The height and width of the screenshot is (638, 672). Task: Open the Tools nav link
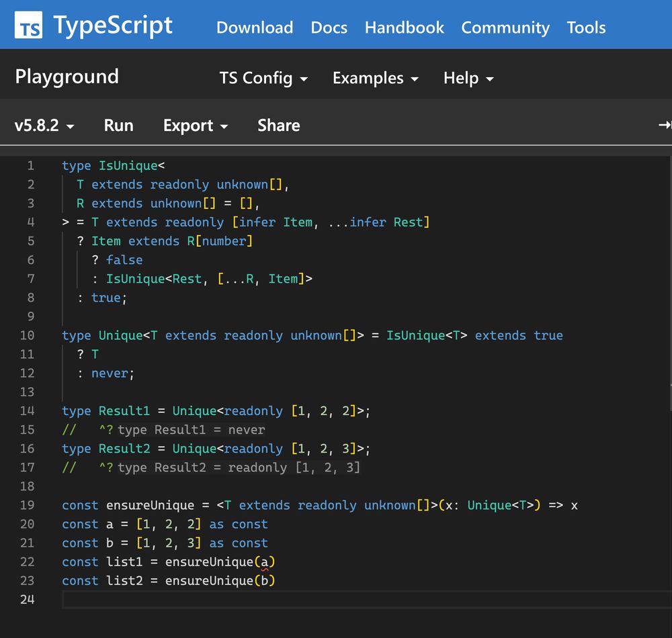tap(586, 28)
